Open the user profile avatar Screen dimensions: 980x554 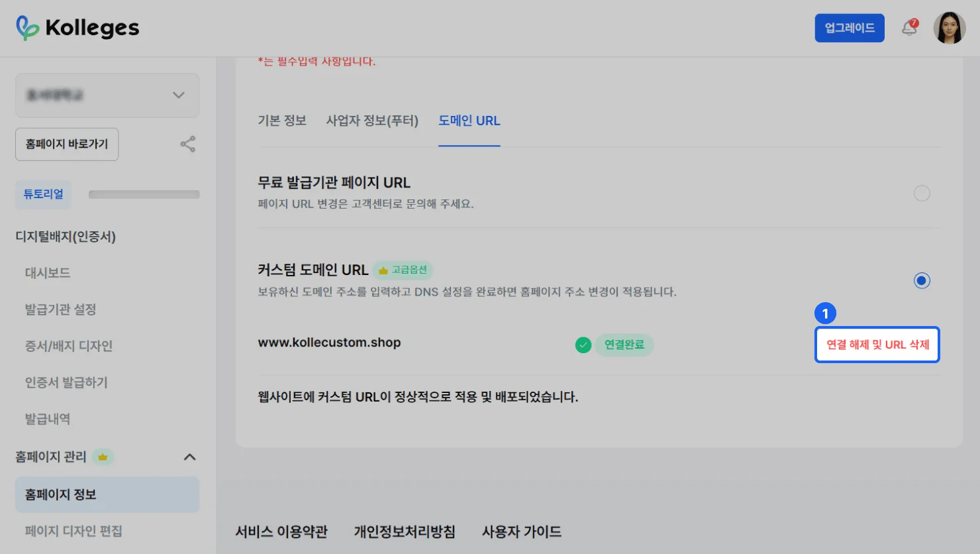(x=950, y=28)
